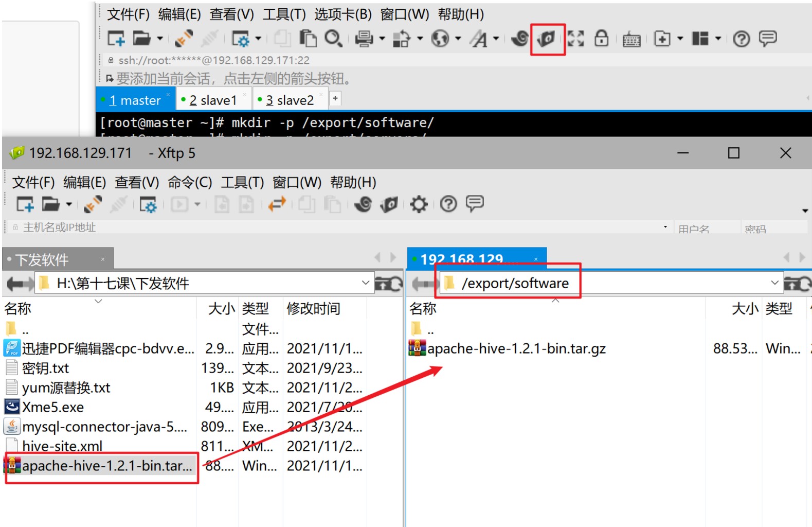Select local file yum源替换.txt
The image size is (812, 527).
tap(66, 388)
